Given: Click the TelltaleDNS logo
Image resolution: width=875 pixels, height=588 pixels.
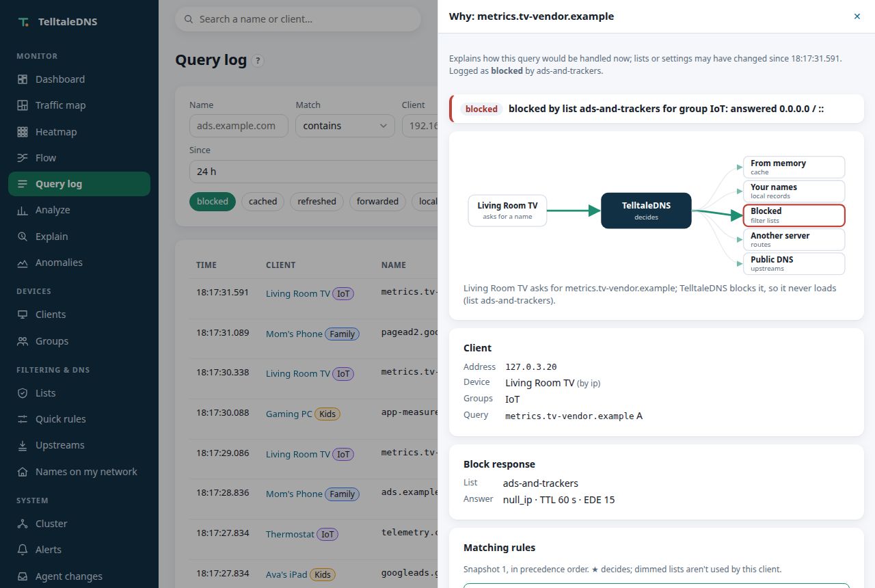Looking at the screenshot, I should point(24,22).
